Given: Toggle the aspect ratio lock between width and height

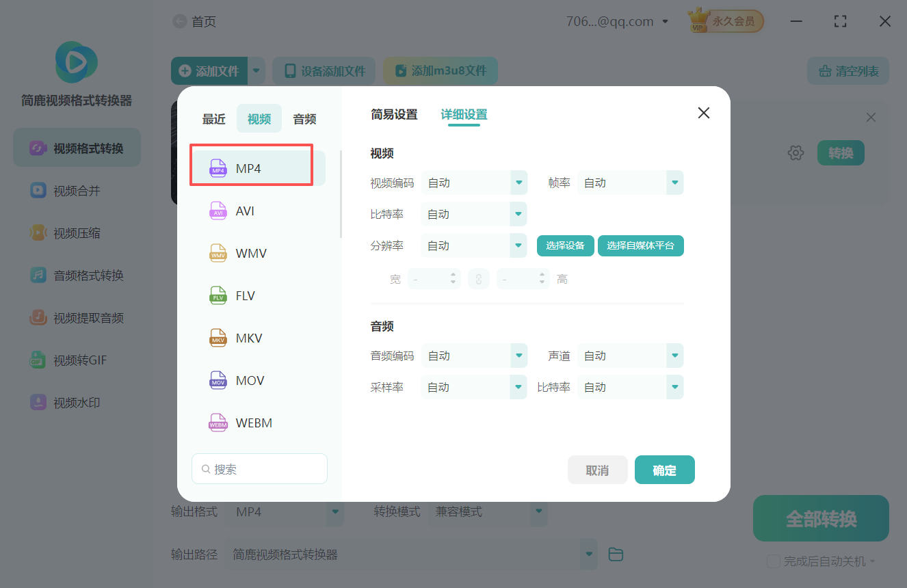Looking at the screenshot, I should coord(479,278).
